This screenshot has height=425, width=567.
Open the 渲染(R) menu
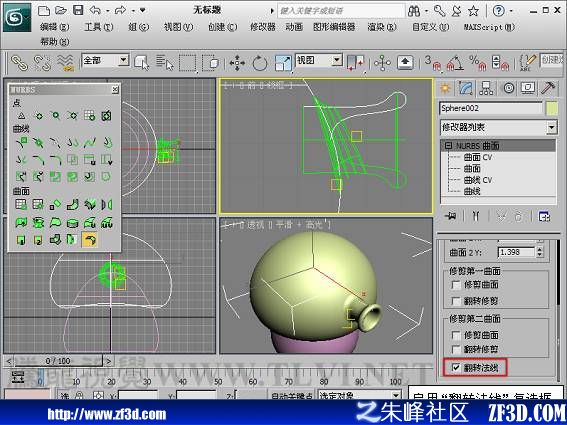click(382, 27)
